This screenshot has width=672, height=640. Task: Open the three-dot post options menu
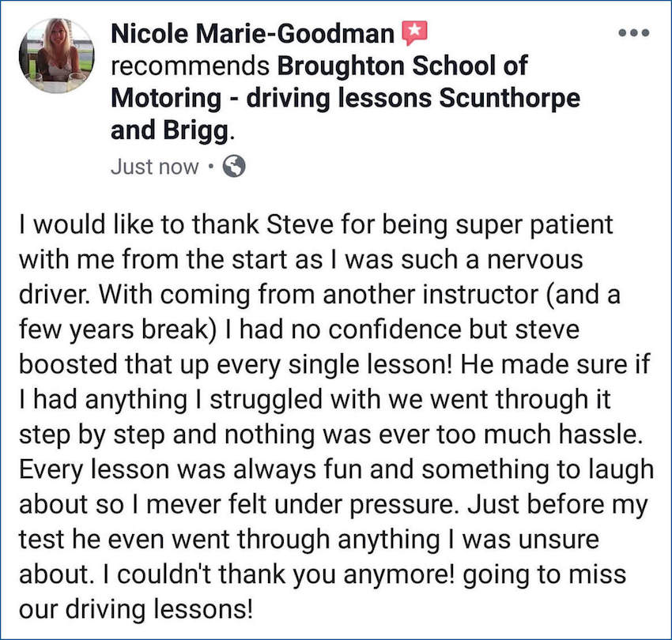[x=634, y=33]
